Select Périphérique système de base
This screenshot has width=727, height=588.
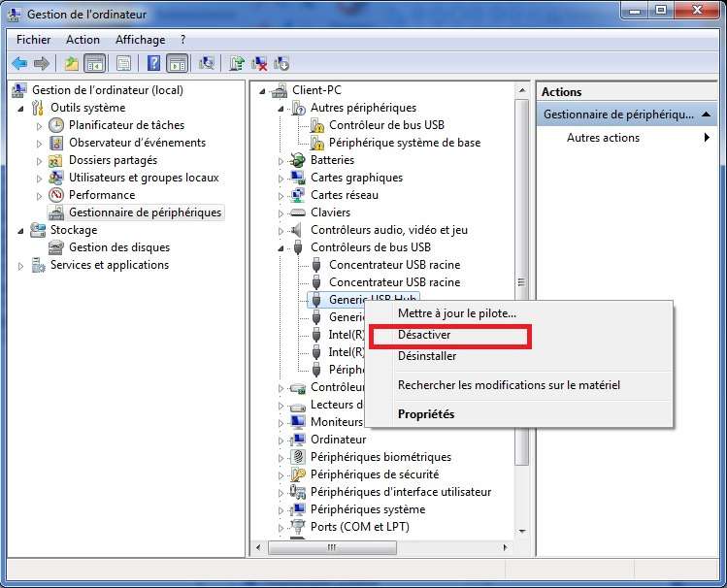(x=405, y=143)
